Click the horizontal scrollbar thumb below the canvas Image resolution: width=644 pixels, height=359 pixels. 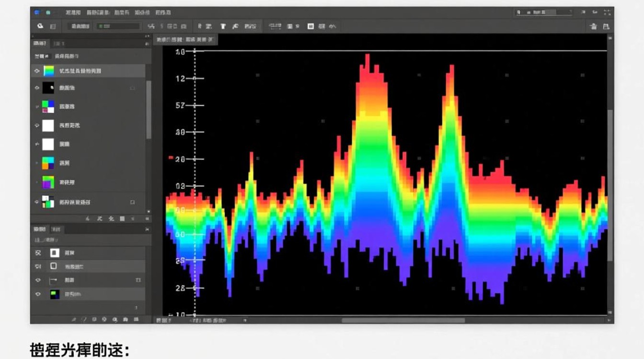[402, 320]
